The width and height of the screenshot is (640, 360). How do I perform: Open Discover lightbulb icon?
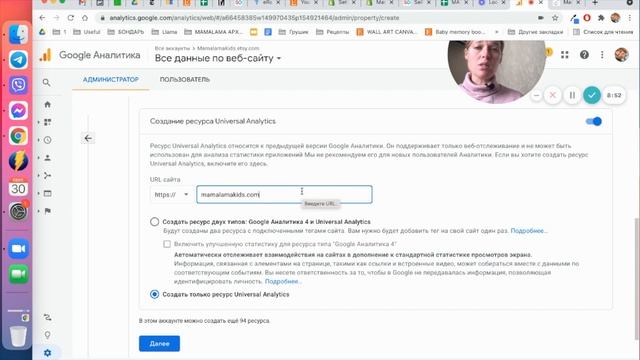point(47,335)
